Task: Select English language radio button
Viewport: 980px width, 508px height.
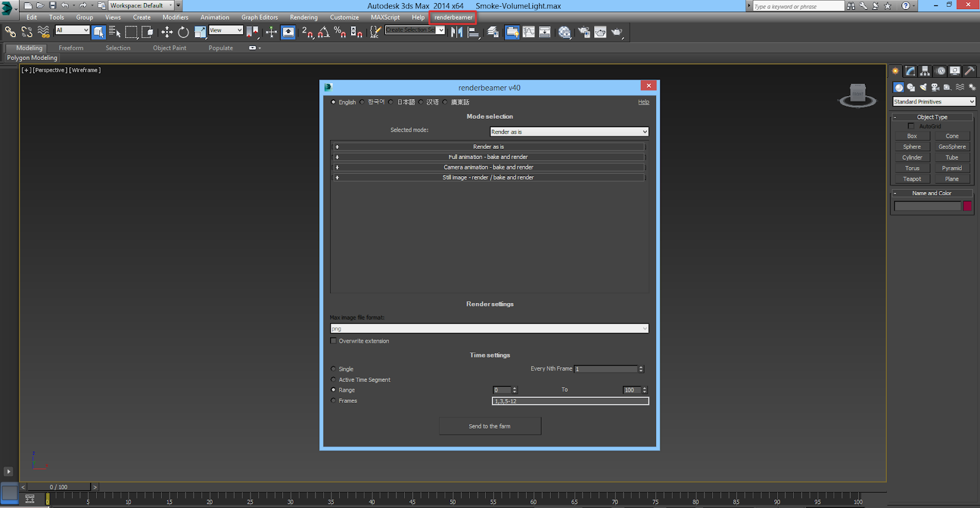Action: click(x=333, y=102)
